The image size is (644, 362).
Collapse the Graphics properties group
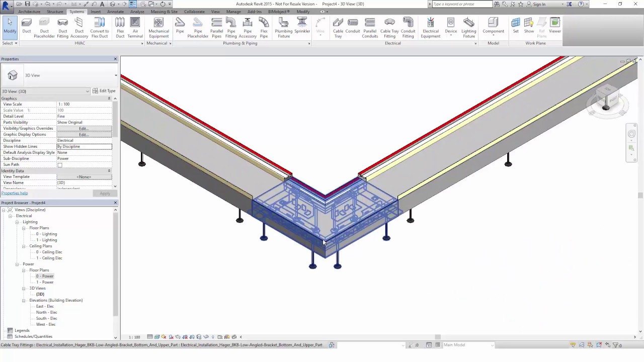[x=109, y=99]
